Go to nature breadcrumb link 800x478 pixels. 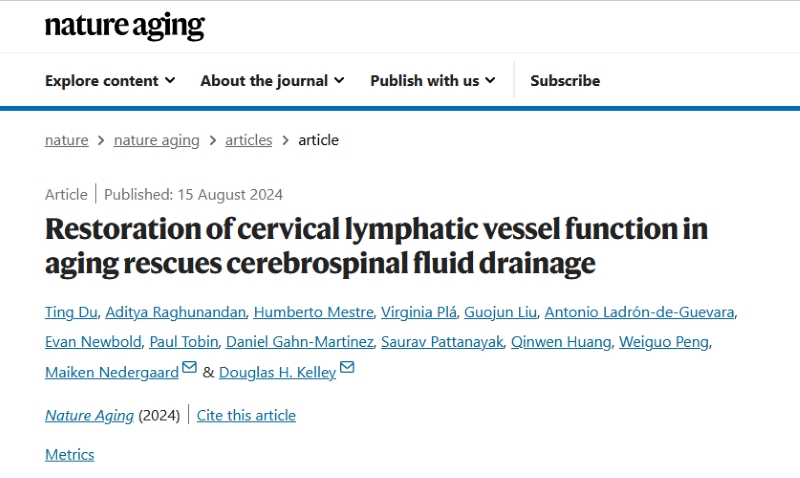(66, 140)
